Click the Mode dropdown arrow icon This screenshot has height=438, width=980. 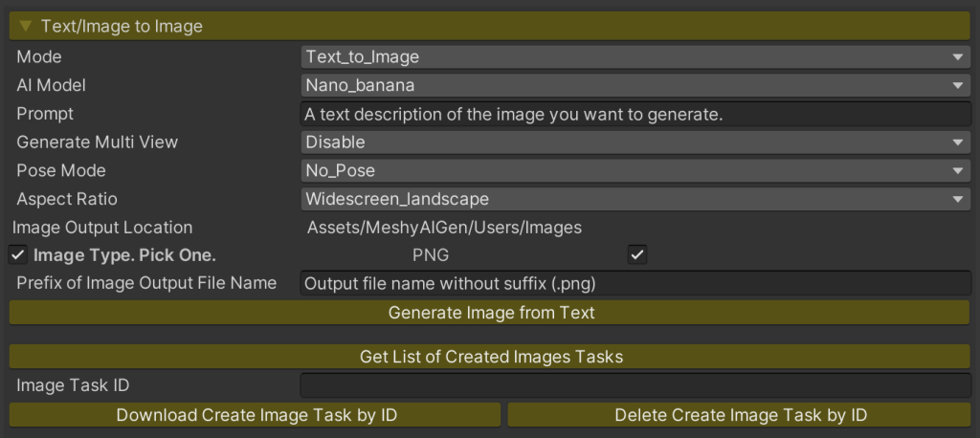[958, 57]
